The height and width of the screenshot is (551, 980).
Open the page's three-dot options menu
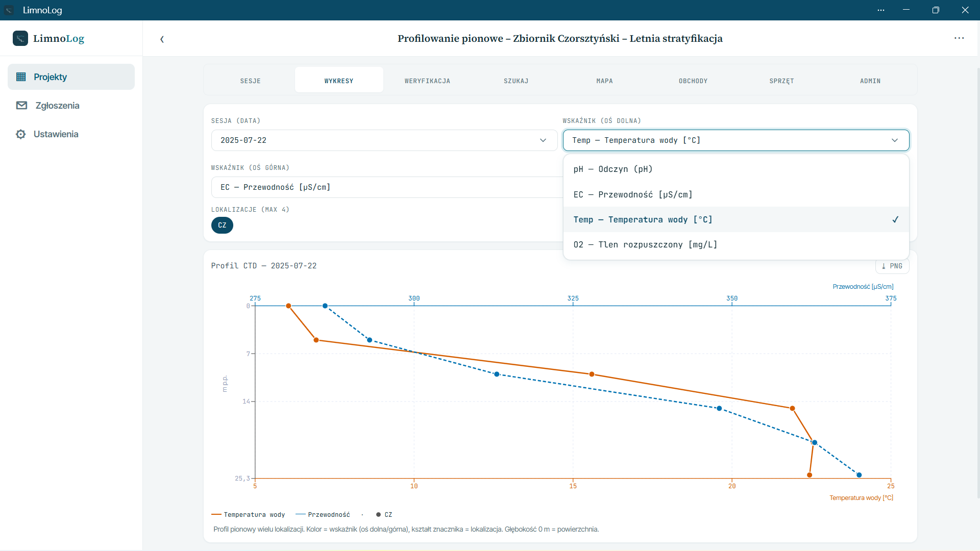pos(959,38)
